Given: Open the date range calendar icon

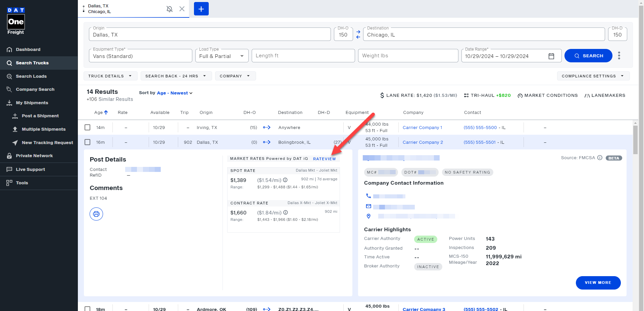Looking at the screenshot, I should point(551,56).
